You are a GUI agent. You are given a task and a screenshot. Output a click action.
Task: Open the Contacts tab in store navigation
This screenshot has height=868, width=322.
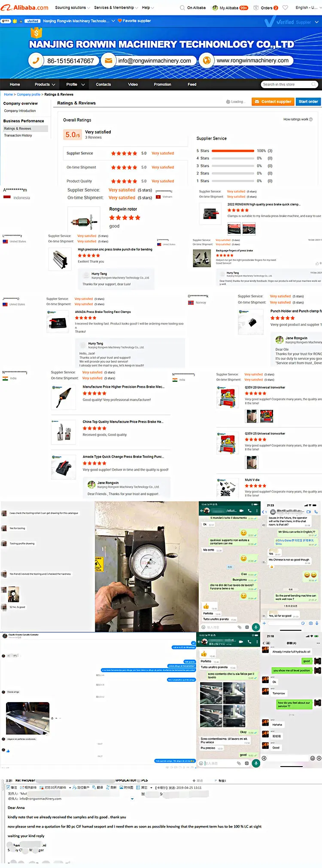pos(103,84)
